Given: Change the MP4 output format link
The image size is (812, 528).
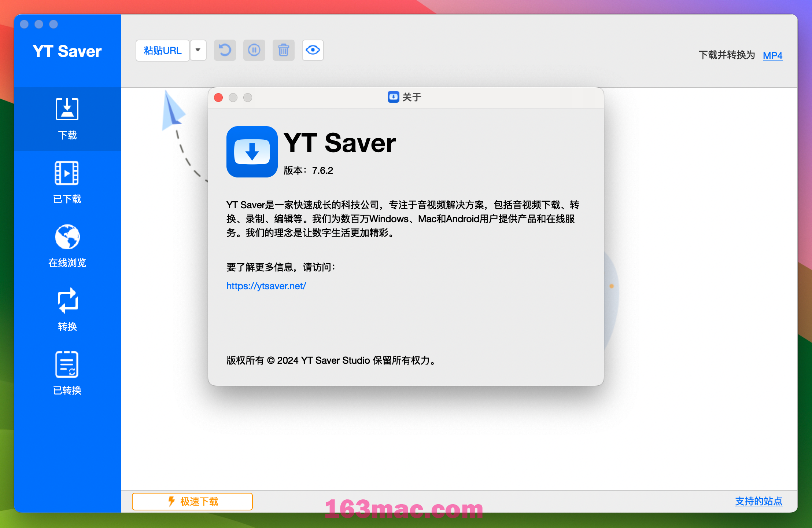Looking at the screenshot, I should [x=772, y=55].
